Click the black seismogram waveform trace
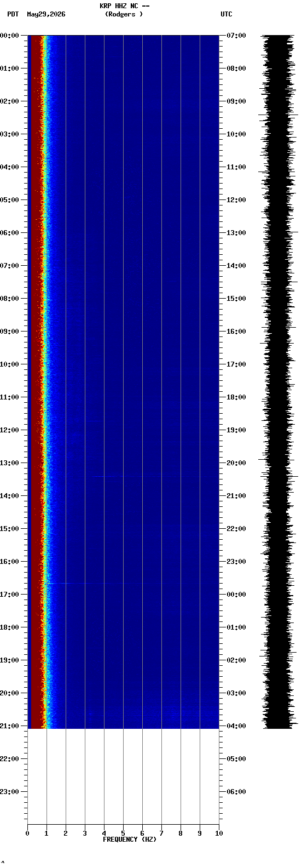 coord(277,381)
